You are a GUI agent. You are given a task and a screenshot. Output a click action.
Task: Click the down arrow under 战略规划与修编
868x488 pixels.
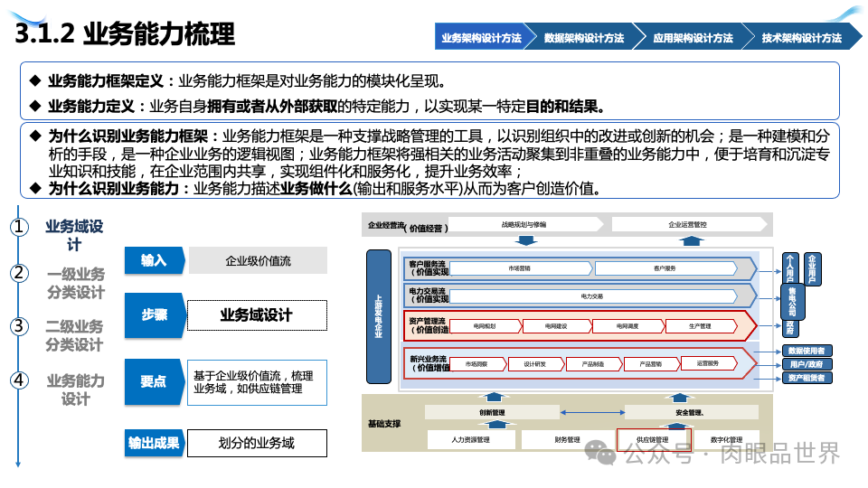click(526, 240)
